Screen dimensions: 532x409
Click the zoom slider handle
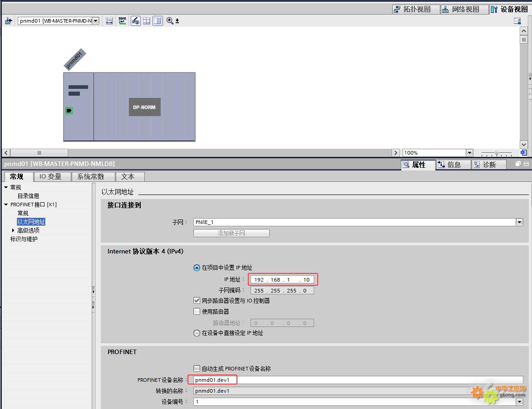497,153
